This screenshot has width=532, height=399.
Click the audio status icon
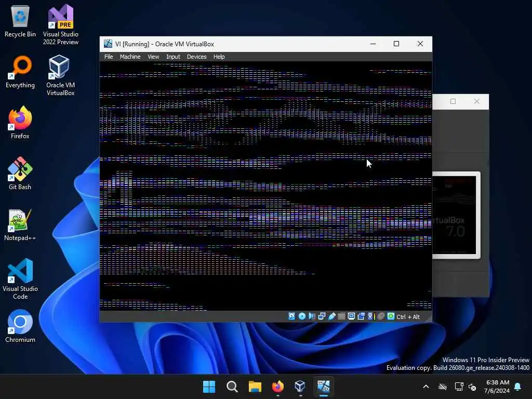(312, 316)
